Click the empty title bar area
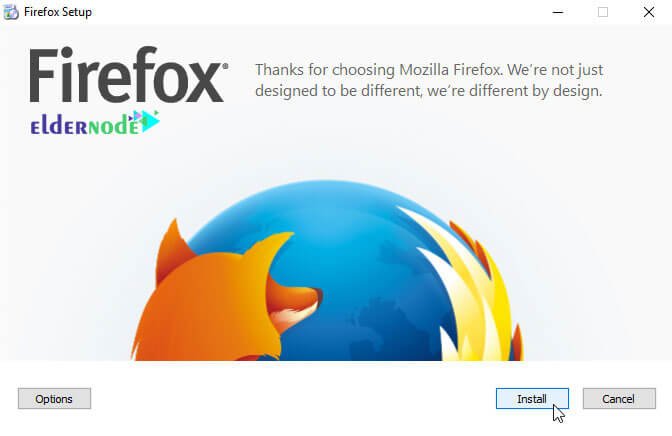672x436 pixels. coord(317,12)
